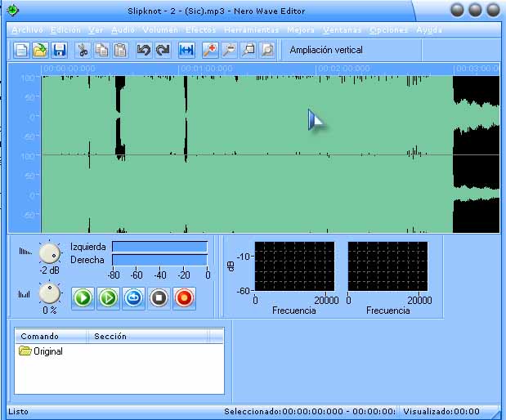Click the 00:01:00:000 timeline marker
The width and height of the screenshot is (506, 420).
pyautogui.click(x=207, y=69)
